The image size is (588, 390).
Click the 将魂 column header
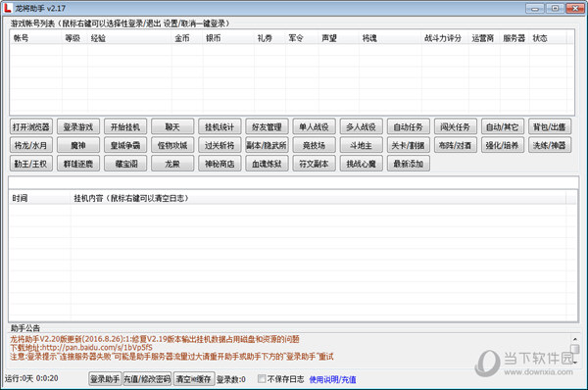(390, 38)
